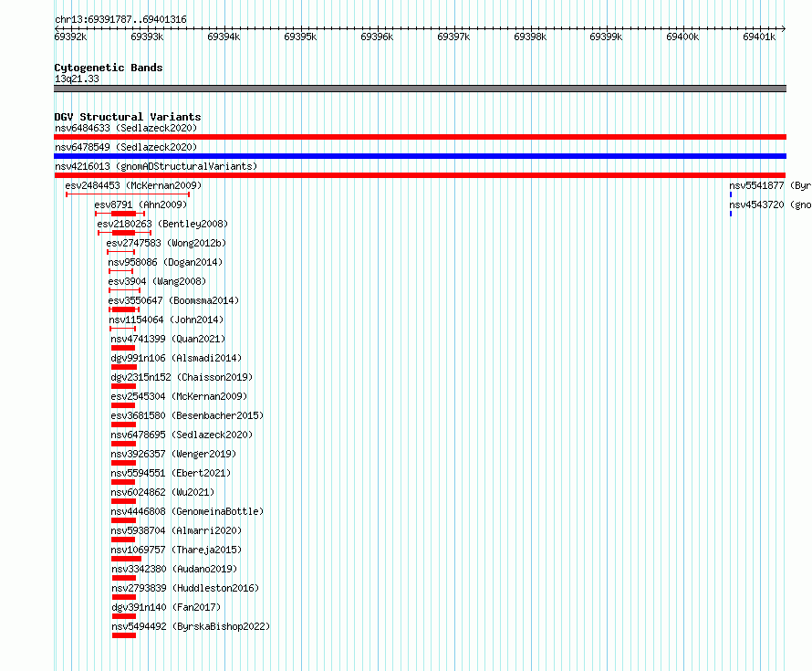Open variant nsv6484633 (Sedlazeck2020)
This screenshot has height=671, width=812.
126,128
